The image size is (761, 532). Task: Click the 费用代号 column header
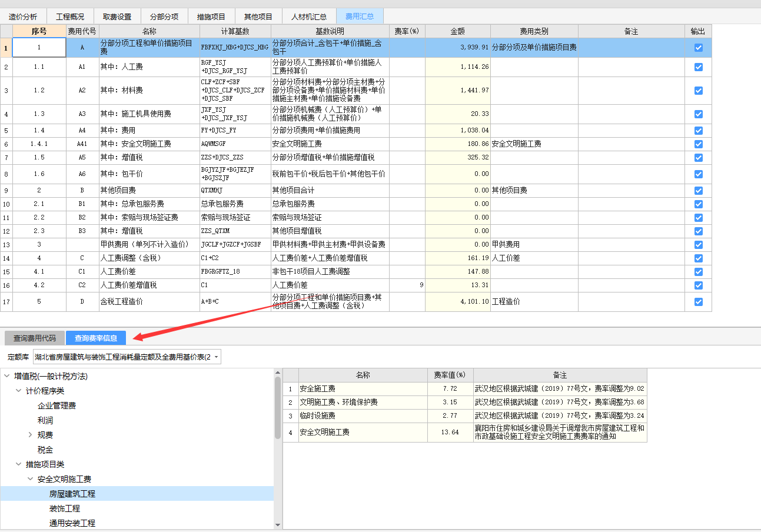point(82,31)
